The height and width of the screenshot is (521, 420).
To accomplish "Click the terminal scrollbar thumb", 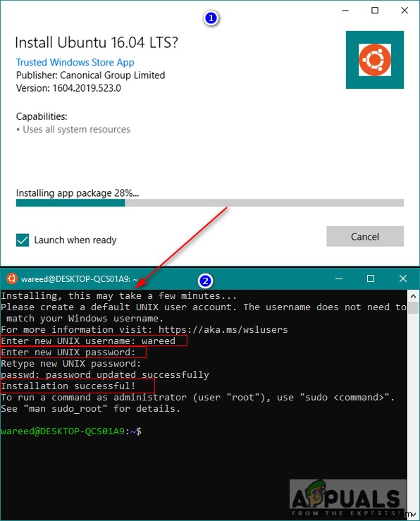I will tap(413, 307).
